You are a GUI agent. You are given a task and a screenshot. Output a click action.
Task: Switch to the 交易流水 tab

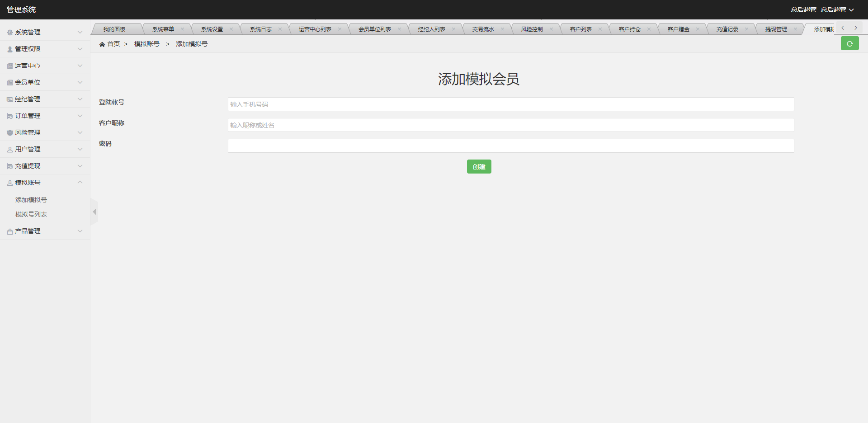[483, 29]
